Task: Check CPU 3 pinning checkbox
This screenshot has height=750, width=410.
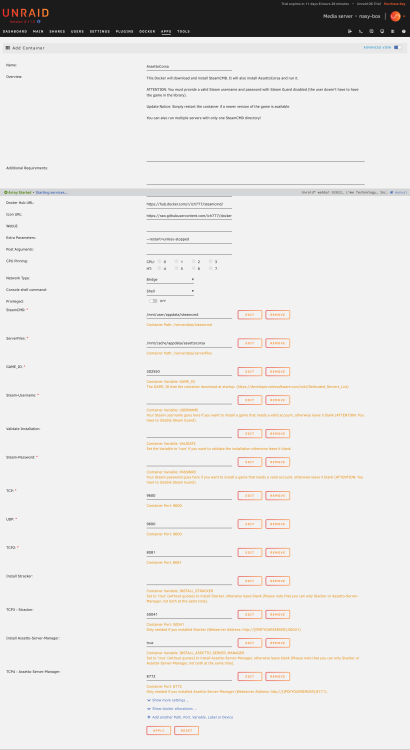Action: click(212, 262)
